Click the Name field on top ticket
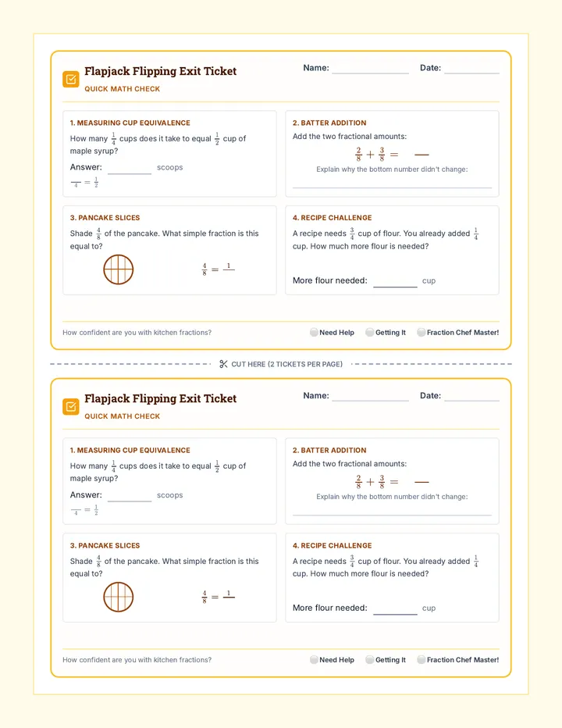This screenshot has height=728, width=562. [370, 68]
